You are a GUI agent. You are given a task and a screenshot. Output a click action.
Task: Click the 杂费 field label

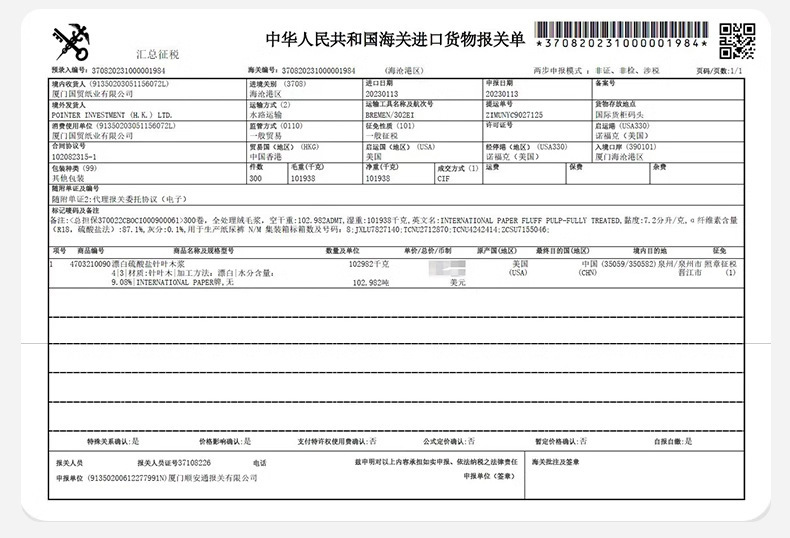click(x=659, y=167)
